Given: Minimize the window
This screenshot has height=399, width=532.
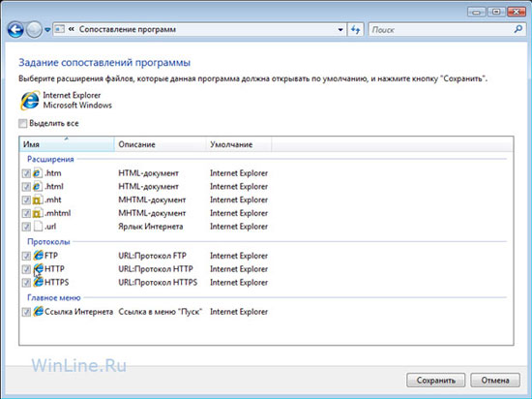Looking at the screenshot, I should 476,12.
